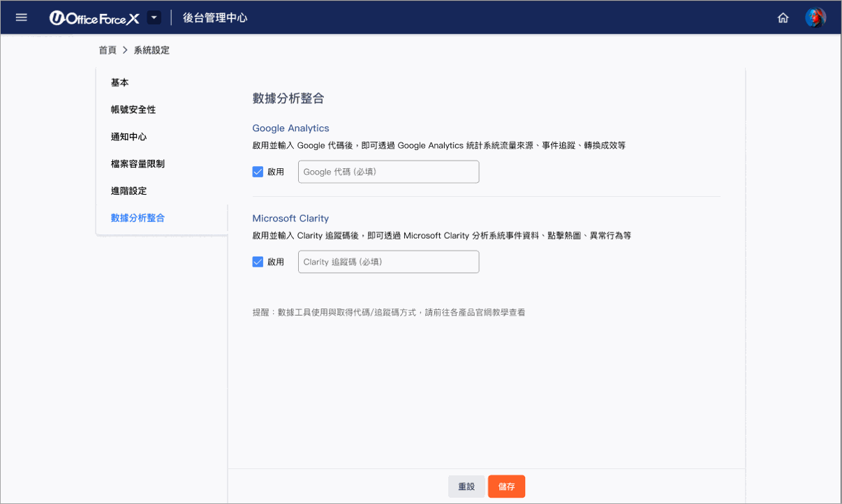The image size is (842, 504).
Task: Click the OfficeForceX logo
Action: (x=94, y=18)
